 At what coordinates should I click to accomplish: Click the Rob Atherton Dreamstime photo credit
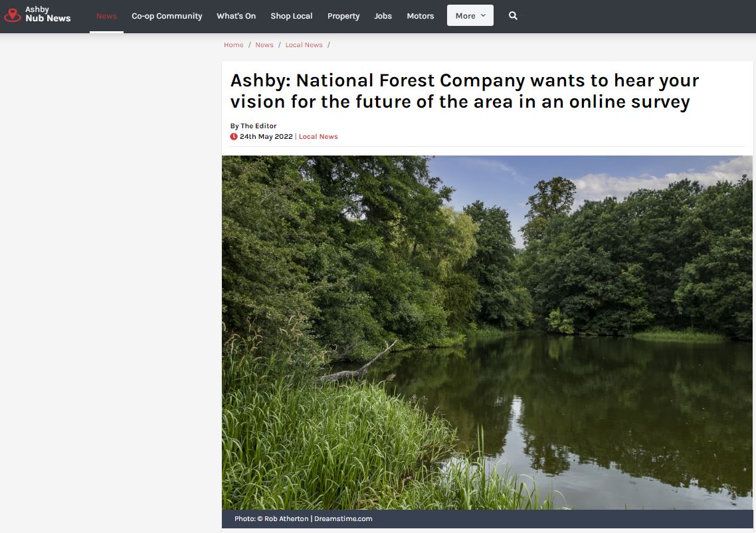[304, 518]
